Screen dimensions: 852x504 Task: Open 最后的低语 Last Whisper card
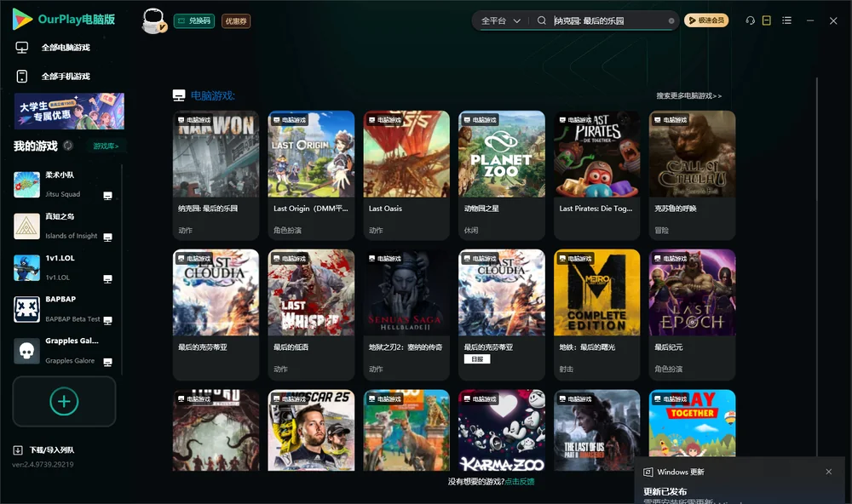(311, 314)
